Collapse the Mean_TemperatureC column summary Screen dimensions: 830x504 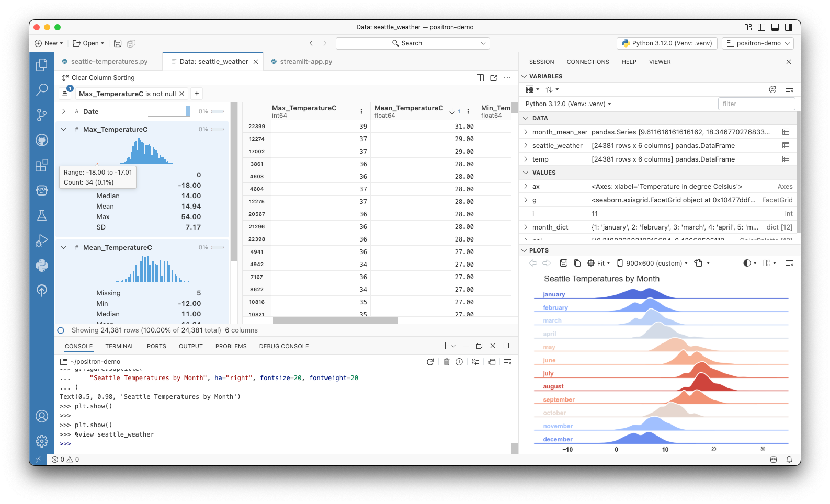point(64,247)
